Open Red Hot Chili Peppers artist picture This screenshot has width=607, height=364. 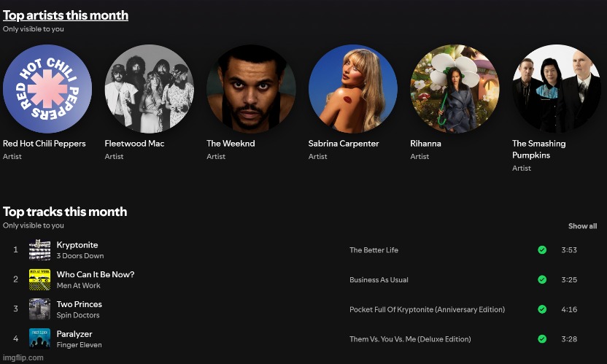pos(47,88)
